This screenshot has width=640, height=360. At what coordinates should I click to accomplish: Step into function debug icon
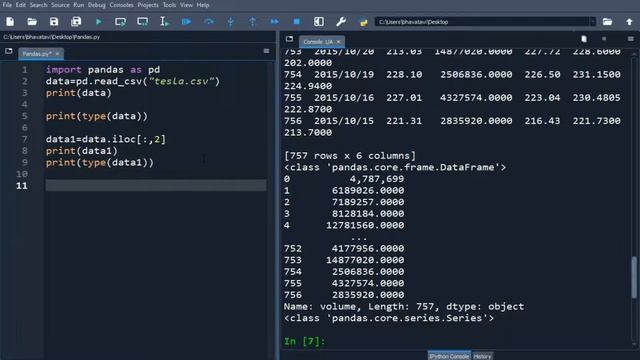(231, 22)
